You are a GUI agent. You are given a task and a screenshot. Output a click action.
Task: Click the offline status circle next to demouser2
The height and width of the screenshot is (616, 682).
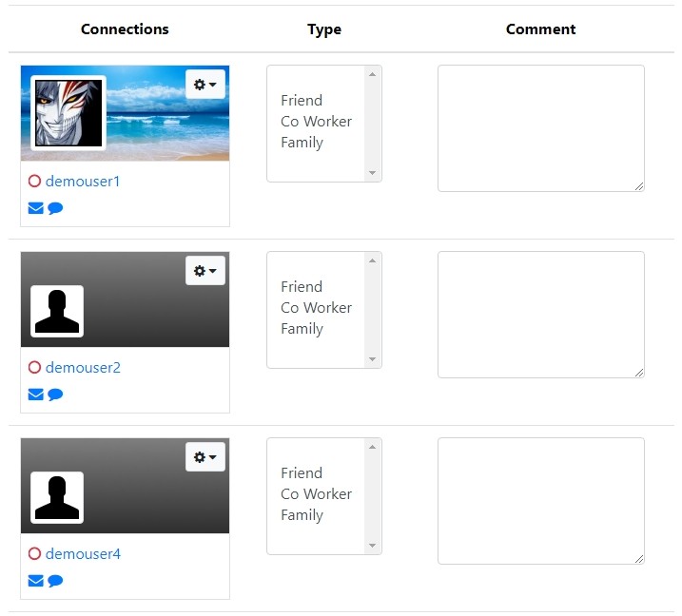(x=34, y=367)
